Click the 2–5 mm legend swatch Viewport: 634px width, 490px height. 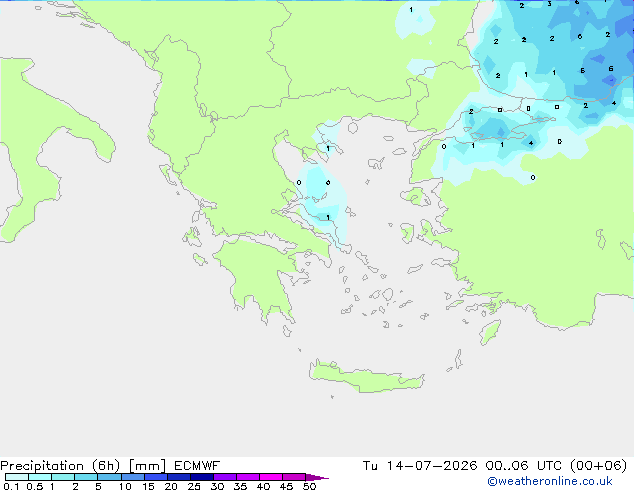(x=86, y=477)
